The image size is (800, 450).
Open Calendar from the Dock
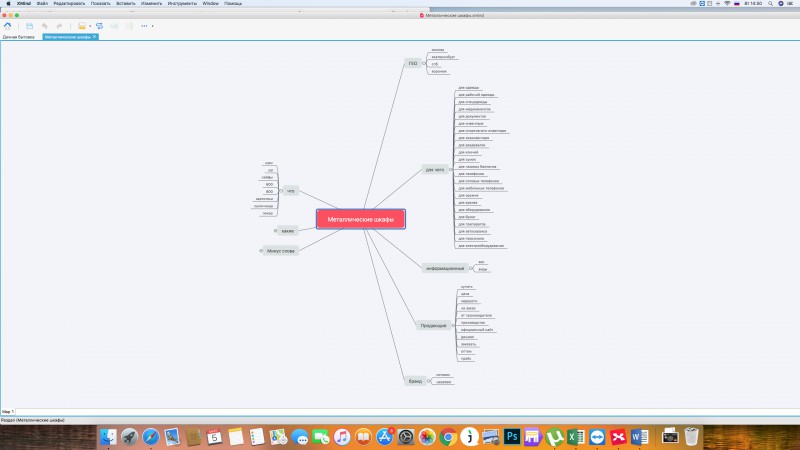[214, 437]
